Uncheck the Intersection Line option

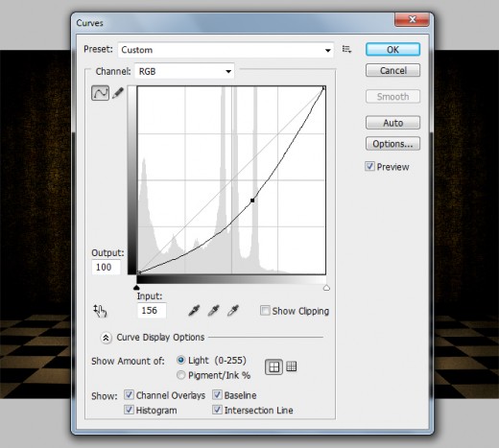point(217,410)
